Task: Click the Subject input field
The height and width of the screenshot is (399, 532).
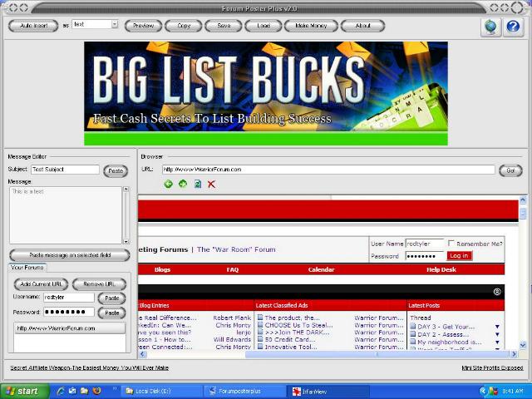Action: pos(65,170)
